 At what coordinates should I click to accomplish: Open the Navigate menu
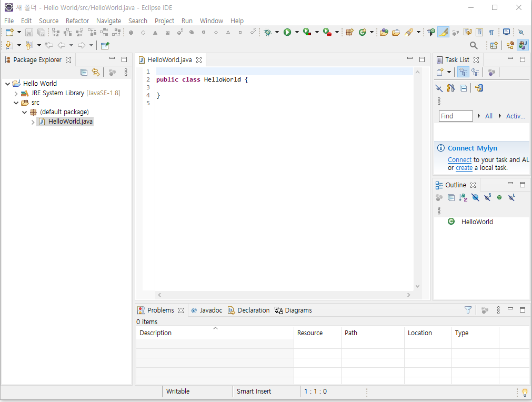click(x=108, y=21)
